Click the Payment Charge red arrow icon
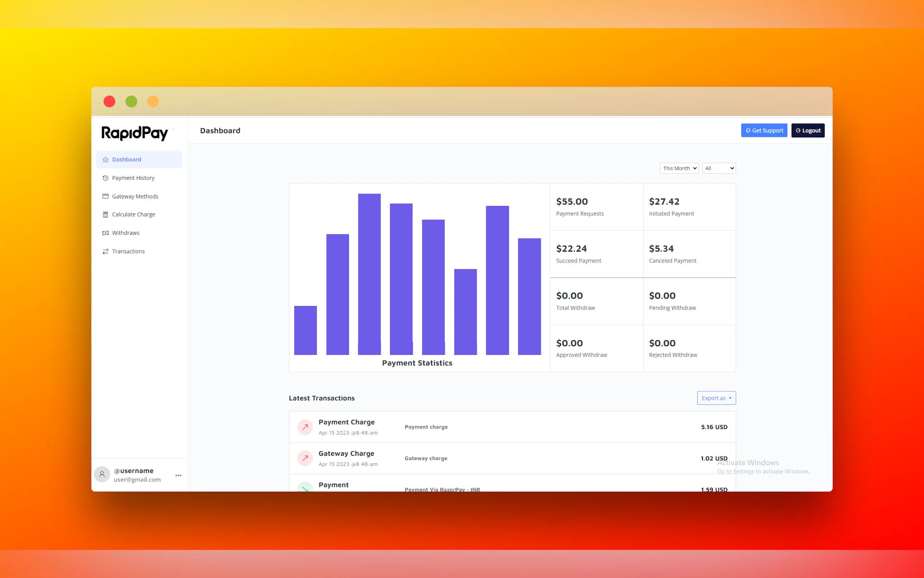The height and width of the screenshot is (578, 924). pos(305,427)
